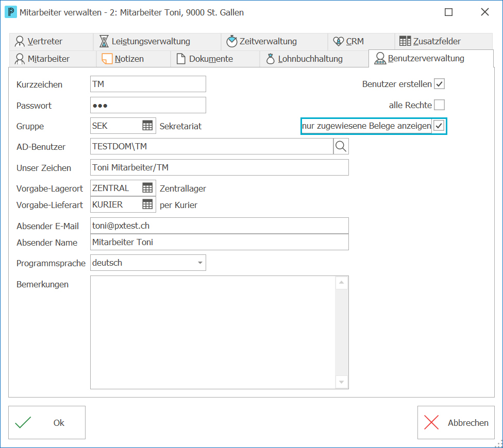Viewport: 503px width, 448px height.
Task: Open the Vorgabe-Lieferart lookup table icon
Action: (x=147, y=204)
